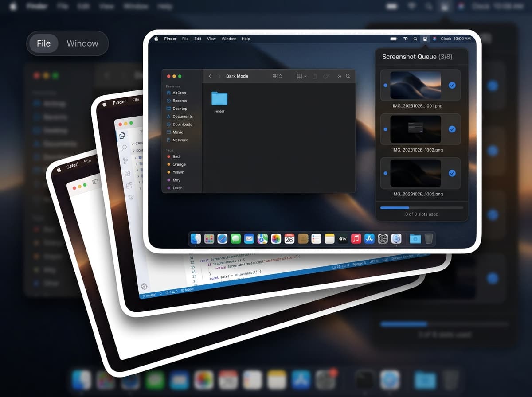Screen dimensions: 532x397
Task: Click the slots used progress bar
Action: click(x=422, y=207)
